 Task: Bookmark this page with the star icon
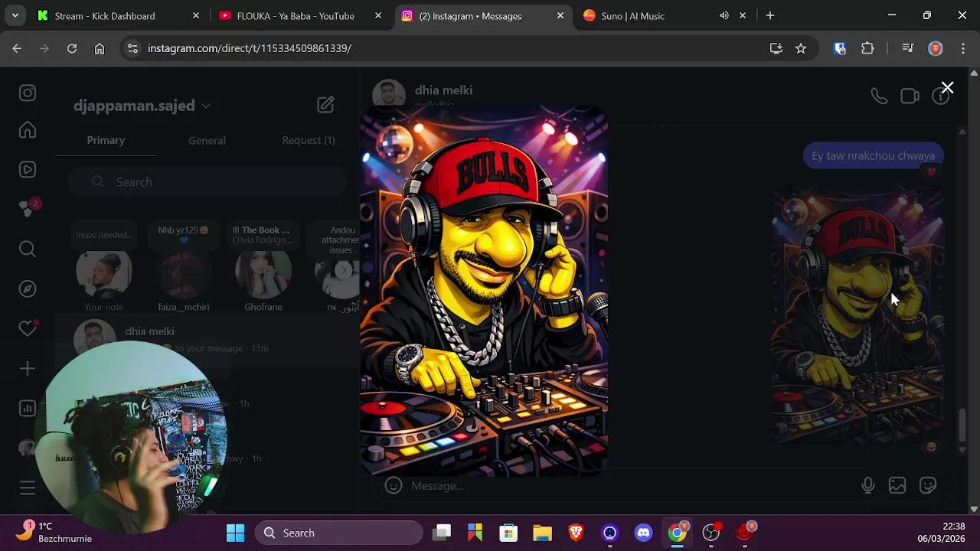pos(801,48)
